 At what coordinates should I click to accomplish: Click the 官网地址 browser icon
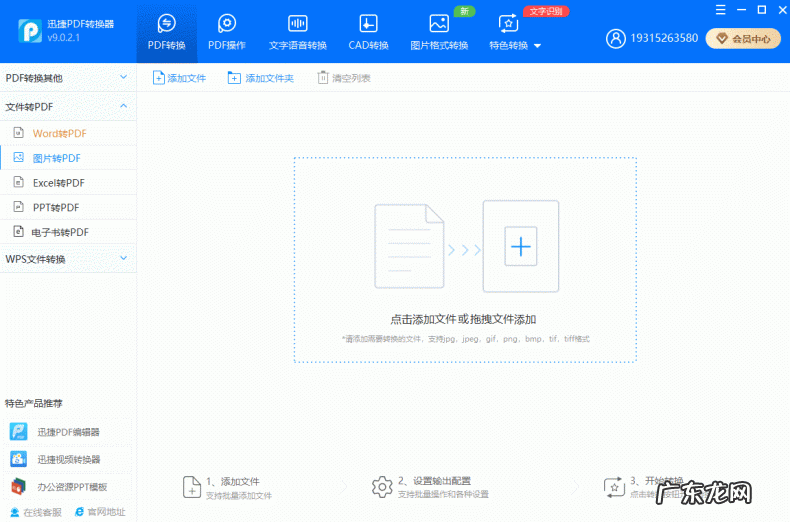79,512
